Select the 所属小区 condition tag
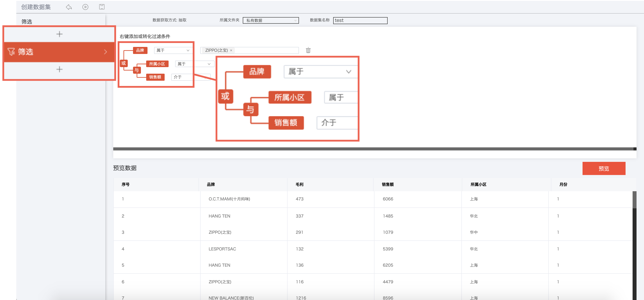This screenshot has height=300, width=644. point(157,64)
